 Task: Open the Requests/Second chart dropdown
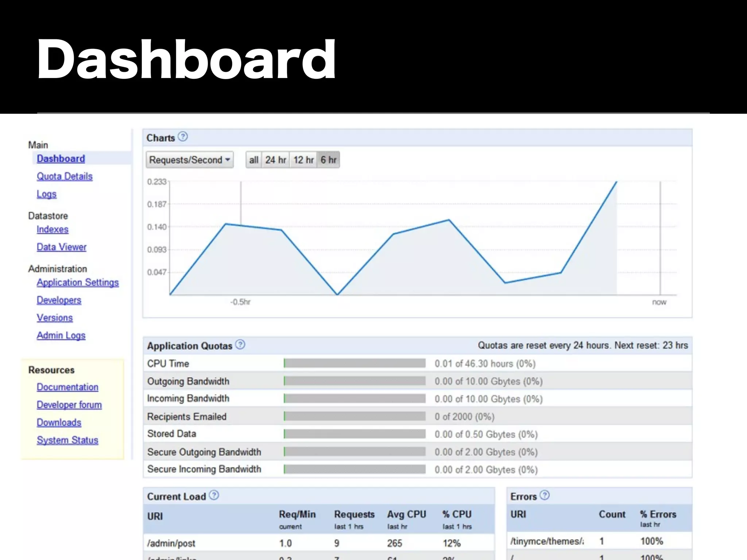pos(190,160)
